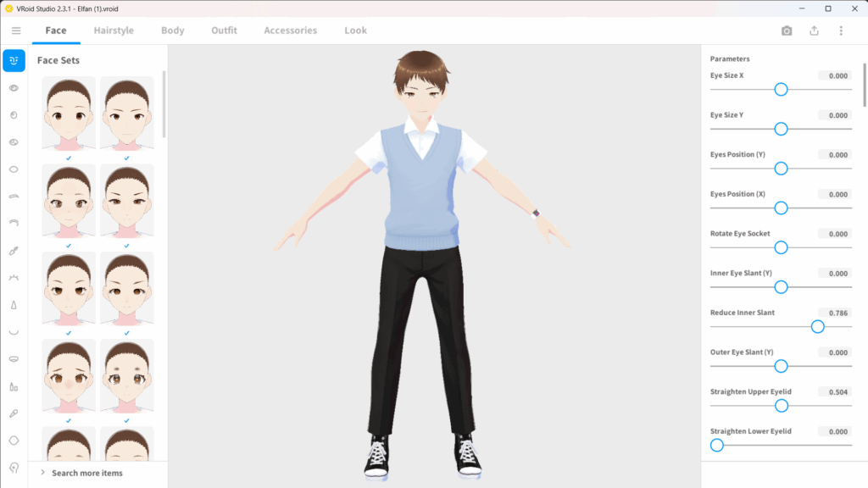Expand Search more items chevron
868x488 pixels.
coord(42,473)
